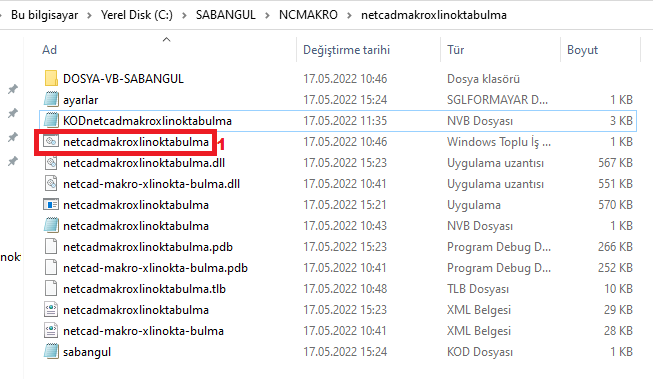Select the netcad-makro-xlinokta-bulma.pdb file icon

coord(51,267)
